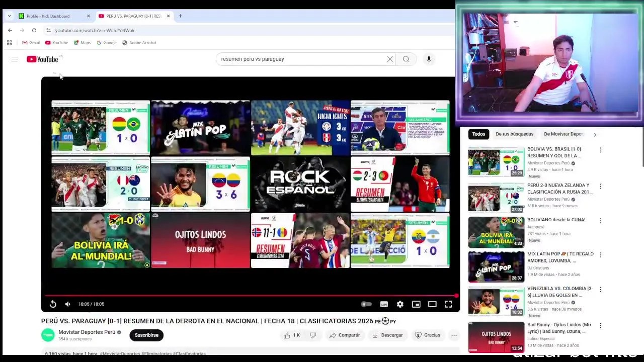This screenshot has width=644, height=362.
Task: Open the tab search dropdown
Action: (x=9, y=16)
